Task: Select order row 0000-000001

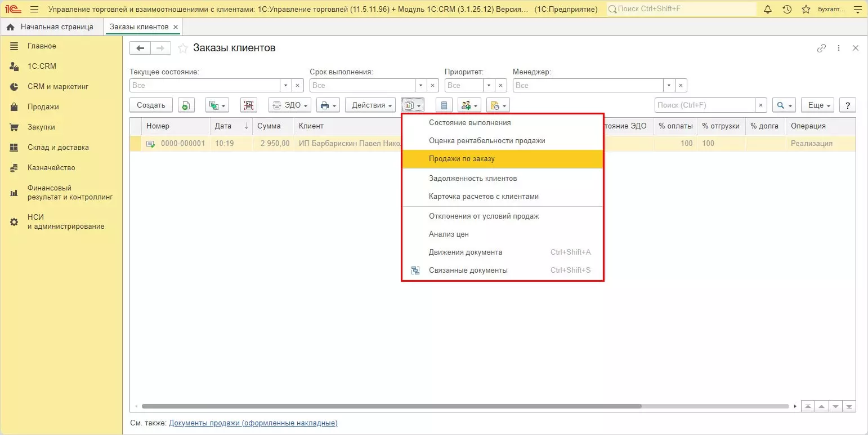Action: pyautogui.click(x=493, y=144)
